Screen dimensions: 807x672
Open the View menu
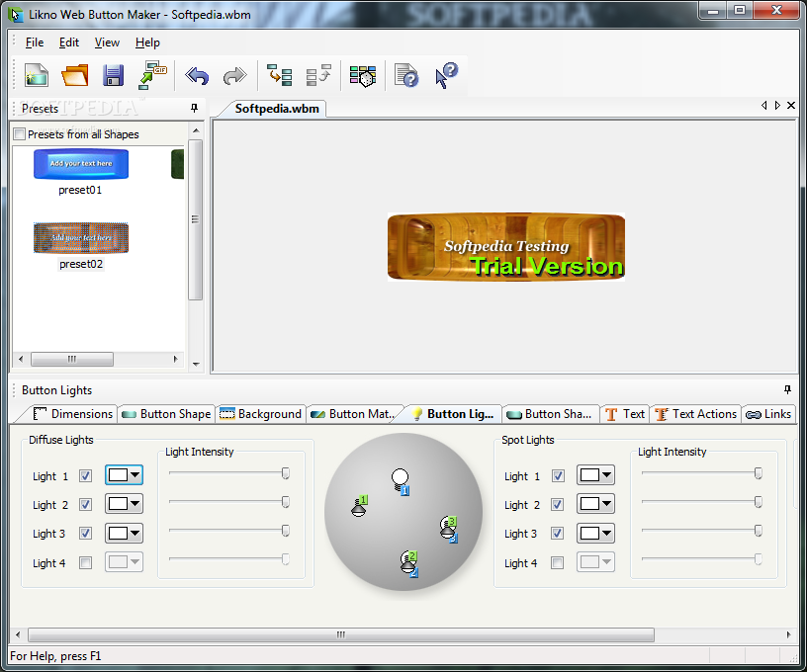point(107,42)
